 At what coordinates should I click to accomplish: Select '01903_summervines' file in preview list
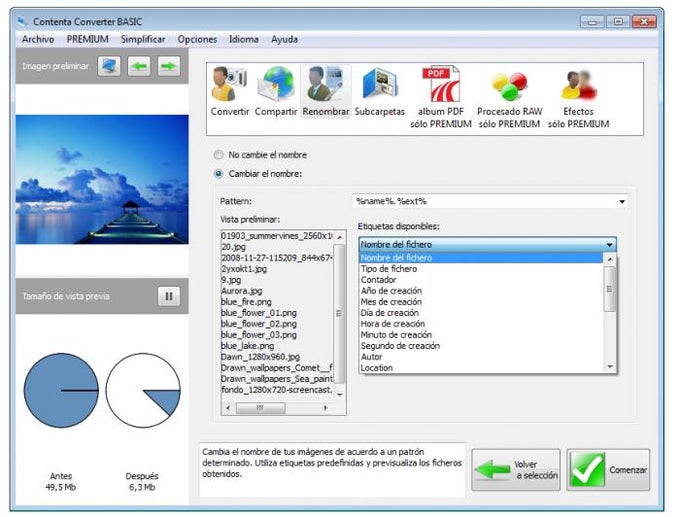(277, 236)
